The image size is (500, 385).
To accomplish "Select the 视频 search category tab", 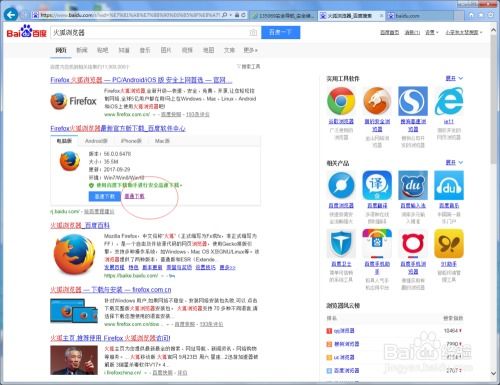I will coord(187,50).
